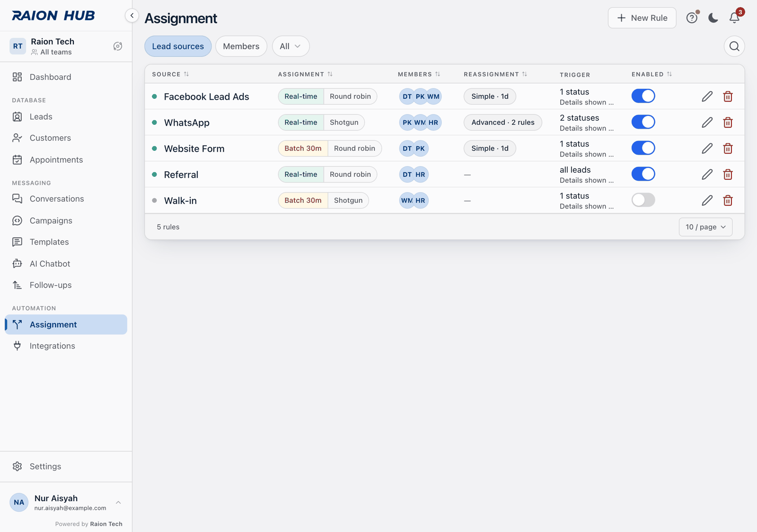
Task: Expand the Nur Aisyah account menu
Action: [x=66, y=502]
